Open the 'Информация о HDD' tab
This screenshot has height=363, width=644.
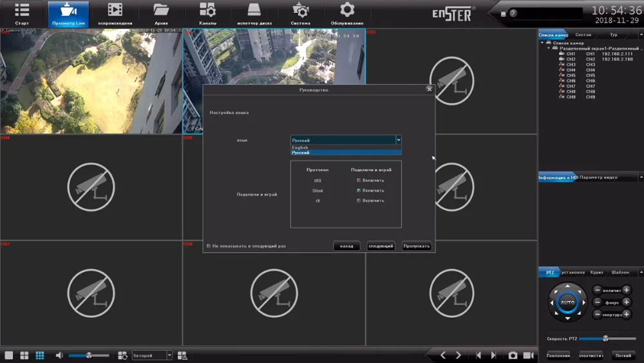tap(558, 177)
